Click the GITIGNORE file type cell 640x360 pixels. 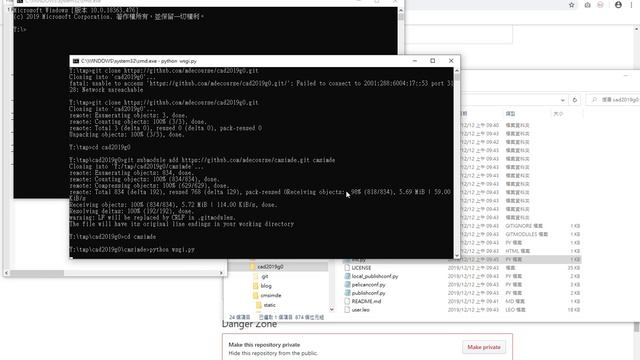[524, 226]
